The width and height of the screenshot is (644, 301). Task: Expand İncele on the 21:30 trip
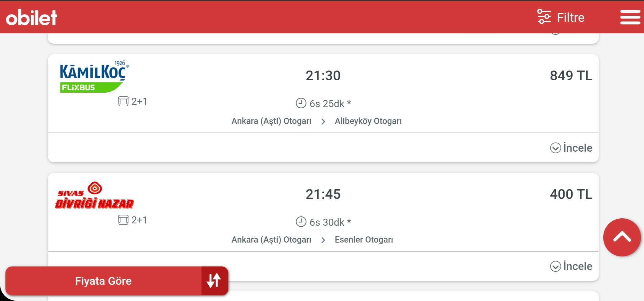click(x=571, y=148)
